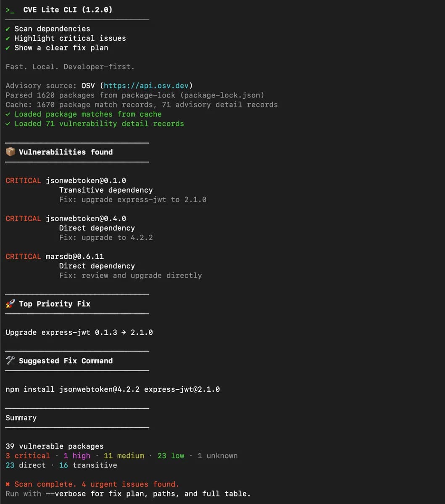Click the checkmark beside Highlight critical issues
The width and height of the screenshot is (445, 504).
(x=8, y=38)
